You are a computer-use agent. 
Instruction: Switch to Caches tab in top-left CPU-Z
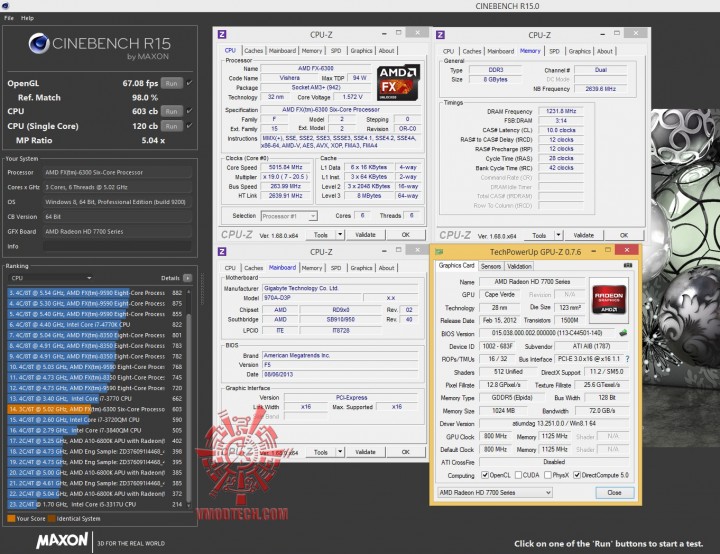point(253,51)
